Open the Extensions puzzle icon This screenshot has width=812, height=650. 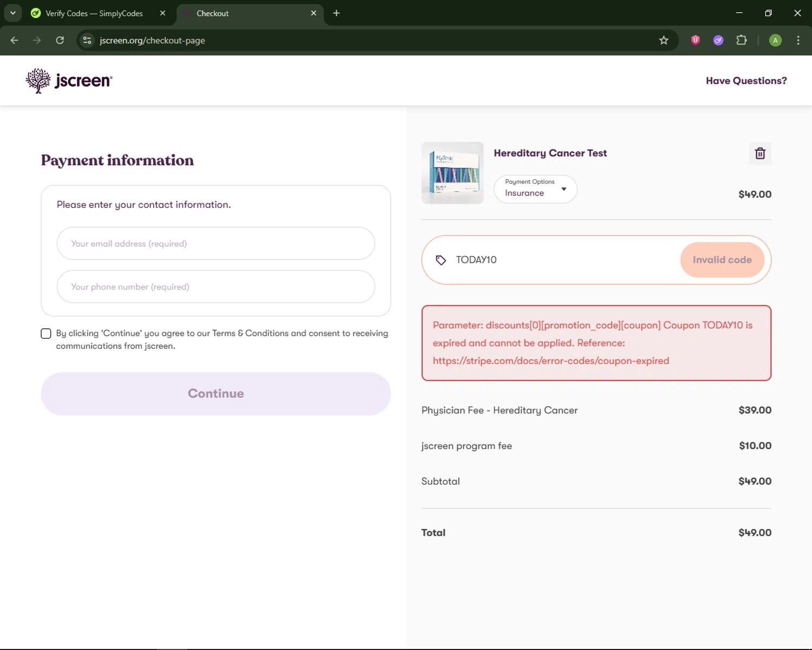point(742,40)
